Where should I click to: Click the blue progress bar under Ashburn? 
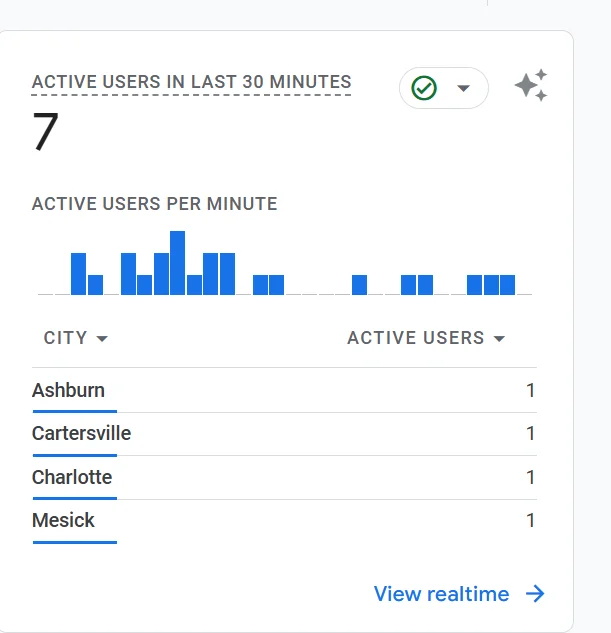pos(75,411)
